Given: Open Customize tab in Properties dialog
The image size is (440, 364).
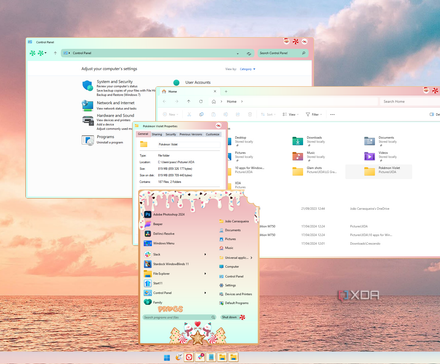Looking at the screenshot, I should click(213, 134).
